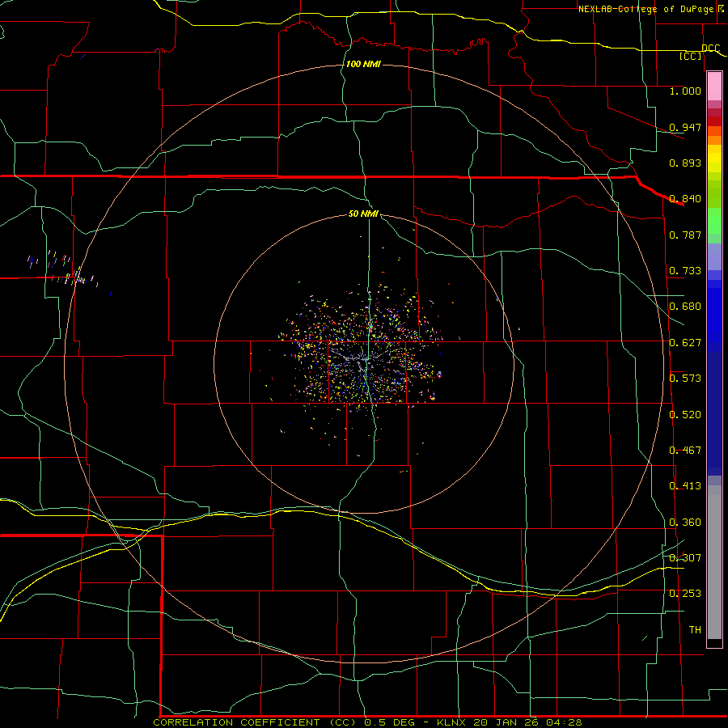This screenshot has height=728, width=728.
Task: Select the 0.947 legend value
Action: point(685,127)
